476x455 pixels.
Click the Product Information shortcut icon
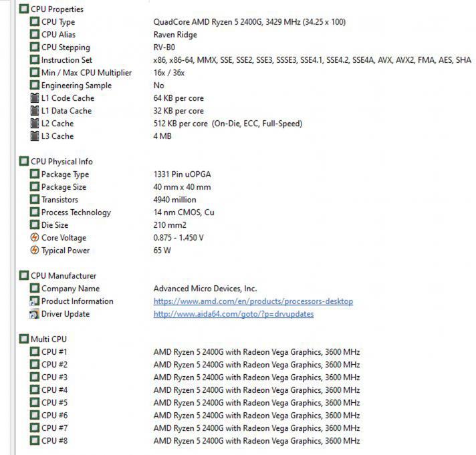coord(35,301)
